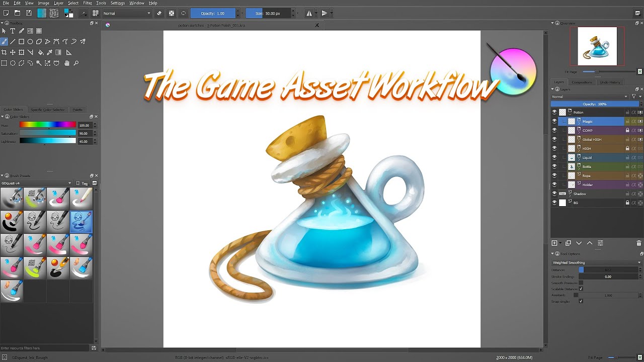The height and width of the screenshot is (362, 644).
Task: Select the Color Sampler eyedropper tool
Action: click(50, 52)
